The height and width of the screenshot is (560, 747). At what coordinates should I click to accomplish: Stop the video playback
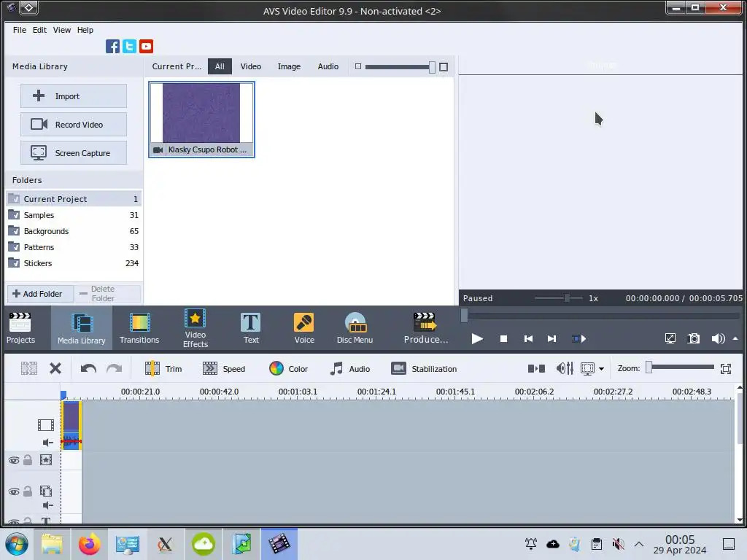click(503, 338)
